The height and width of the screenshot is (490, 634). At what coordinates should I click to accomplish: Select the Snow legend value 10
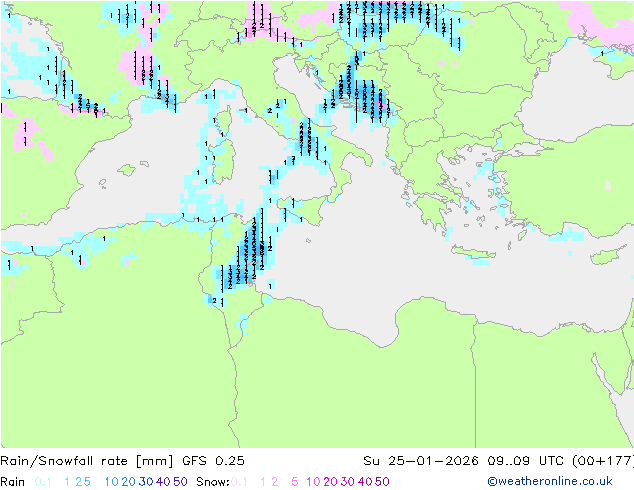[313, 482]
